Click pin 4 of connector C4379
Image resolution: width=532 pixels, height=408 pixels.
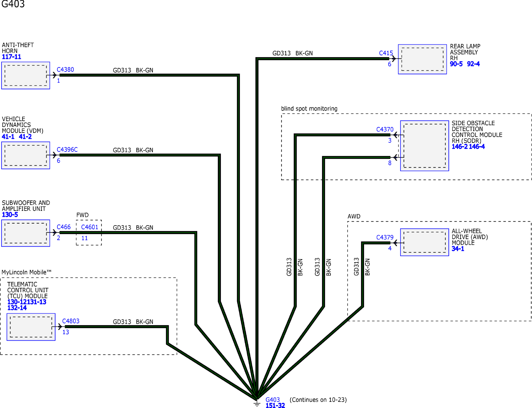(x=390, y=248)
